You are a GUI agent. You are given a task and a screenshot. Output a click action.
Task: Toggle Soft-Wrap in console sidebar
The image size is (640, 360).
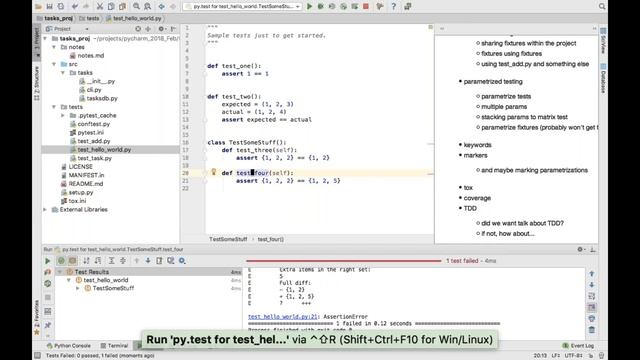592,296
